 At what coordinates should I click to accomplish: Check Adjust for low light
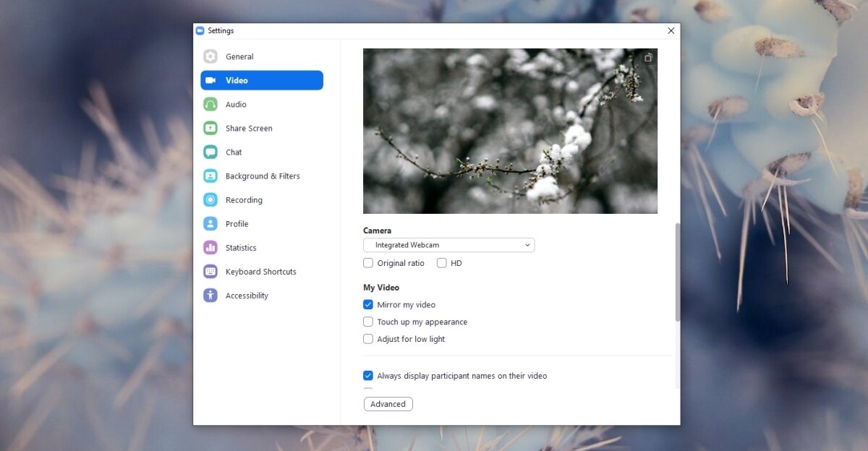pos(367,339)
